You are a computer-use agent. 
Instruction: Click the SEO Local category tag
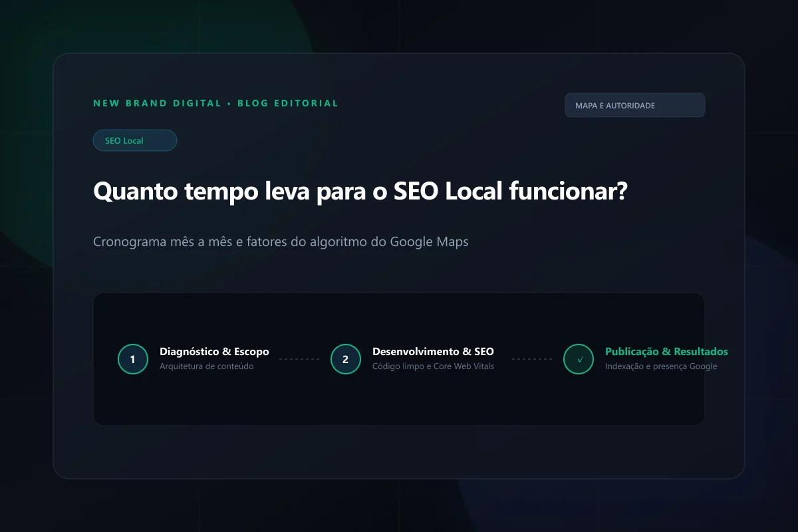135,140
